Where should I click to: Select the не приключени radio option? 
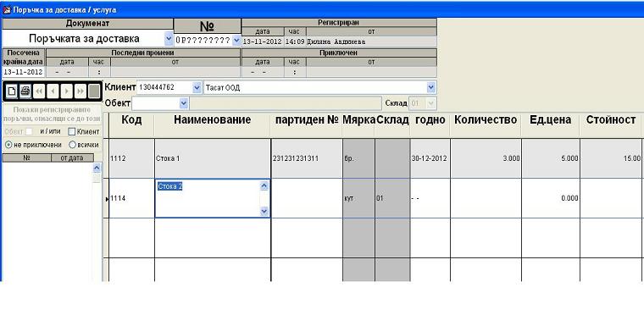click(x=8, y=145)
